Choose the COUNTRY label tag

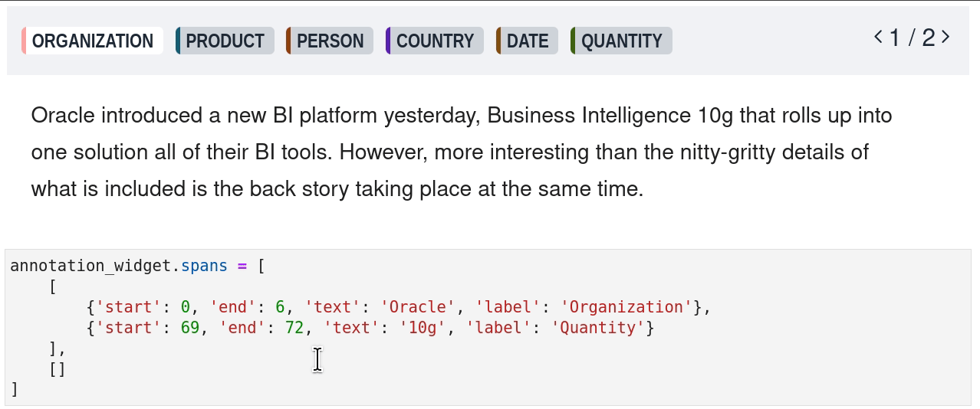pyautogui.click(x=435, y=41)
